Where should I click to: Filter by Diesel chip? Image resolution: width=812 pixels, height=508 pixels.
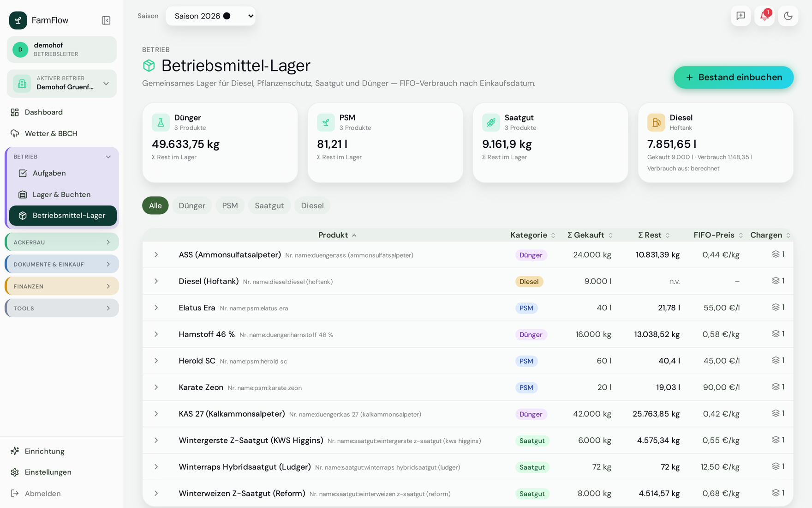(x=312, y=206)
